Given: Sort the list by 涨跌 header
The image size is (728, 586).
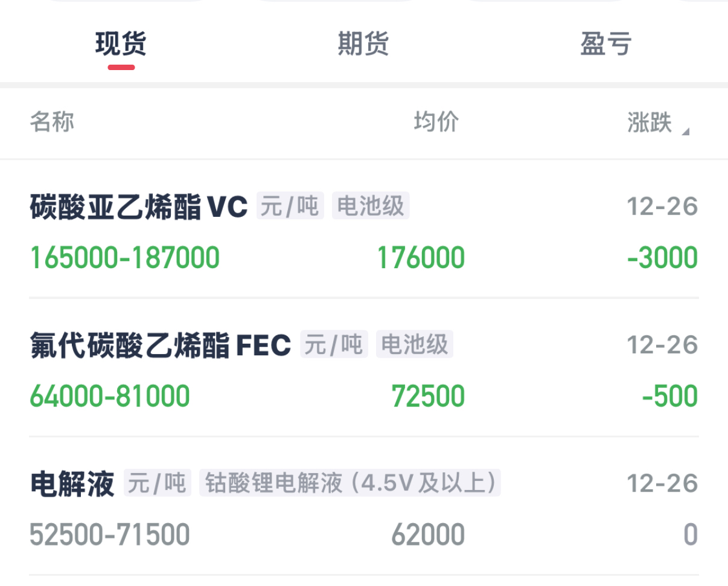Looking at the screenshot, I should point(650,123).
